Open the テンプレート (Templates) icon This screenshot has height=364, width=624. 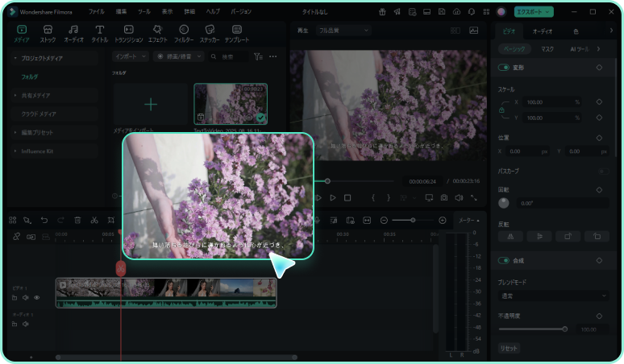tap(237, 30)
